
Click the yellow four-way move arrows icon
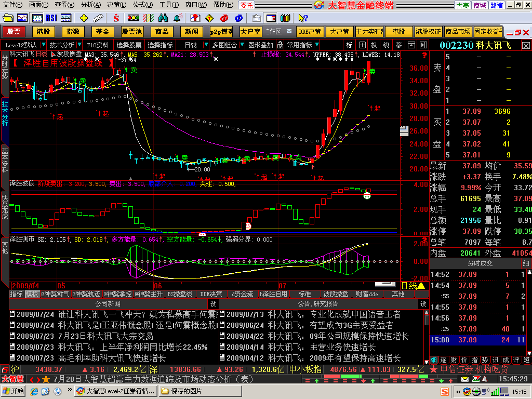[x=84, y=18]
